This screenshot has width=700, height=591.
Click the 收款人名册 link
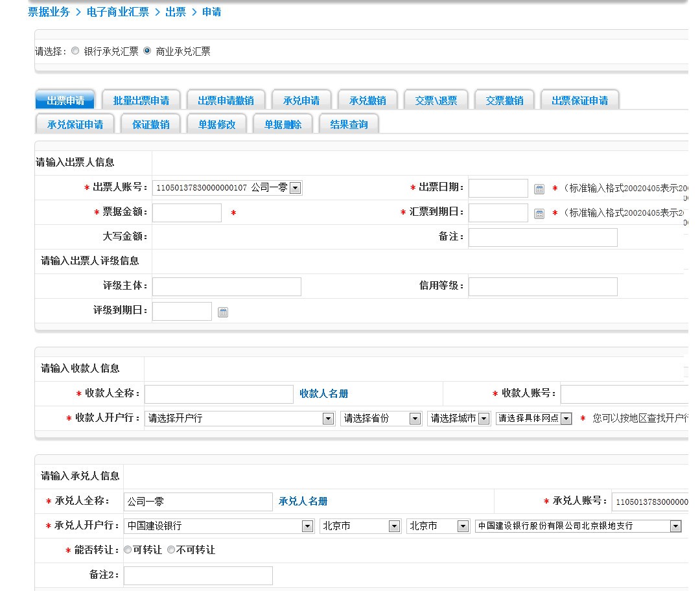pos(323,393)
